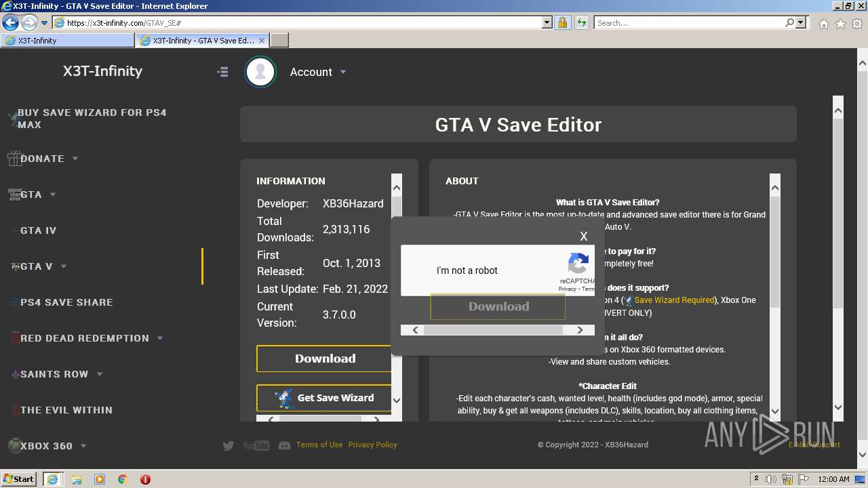Click the popup Download button
Image resolution: width=868 pixels, height=488 pixels.
498,306
